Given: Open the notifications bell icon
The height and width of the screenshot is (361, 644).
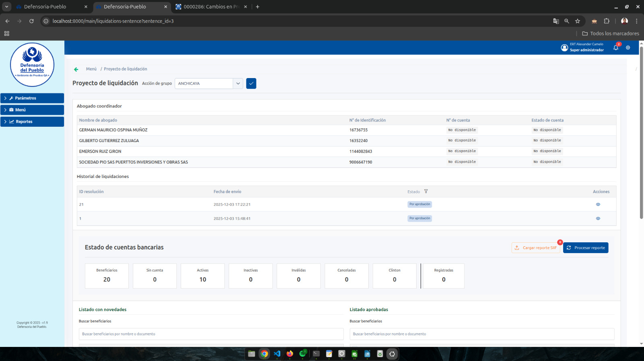Looking at the screenshot, I should click(x=616, y=47).
